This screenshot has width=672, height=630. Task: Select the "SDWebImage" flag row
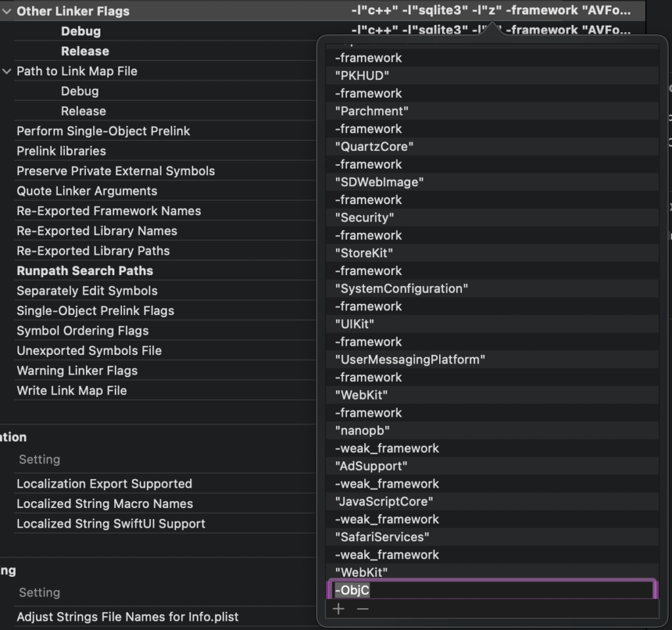coord(492,182)
